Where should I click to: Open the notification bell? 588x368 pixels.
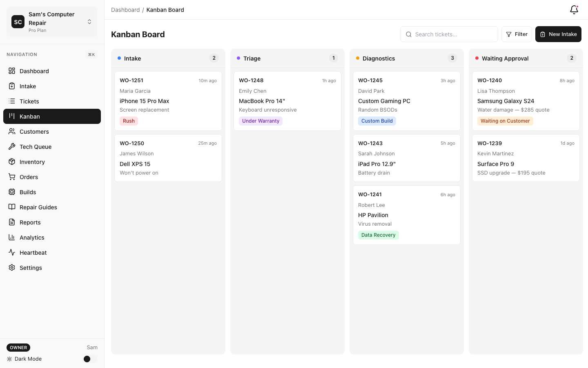click(574, 10)
